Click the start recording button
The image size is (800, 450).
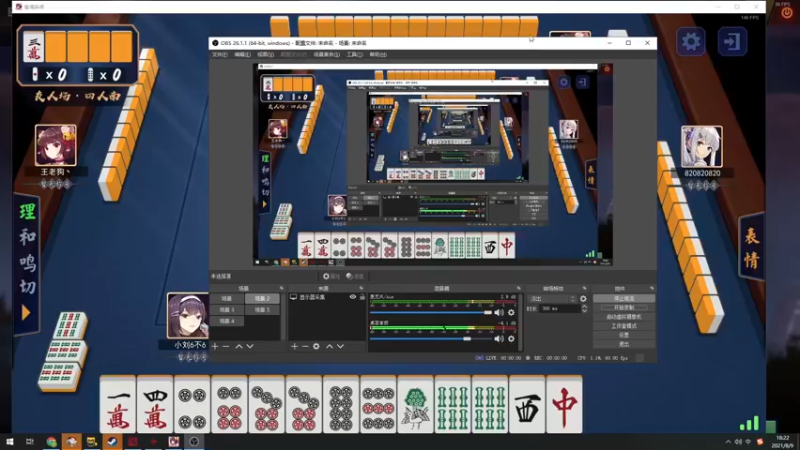tap(624, 308)
